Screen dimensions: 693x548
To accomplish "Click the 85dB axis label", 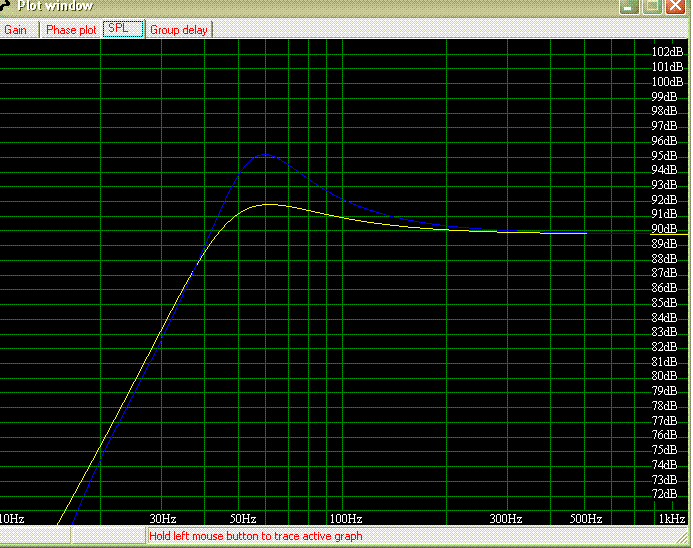I will click(x=664, y=303).
